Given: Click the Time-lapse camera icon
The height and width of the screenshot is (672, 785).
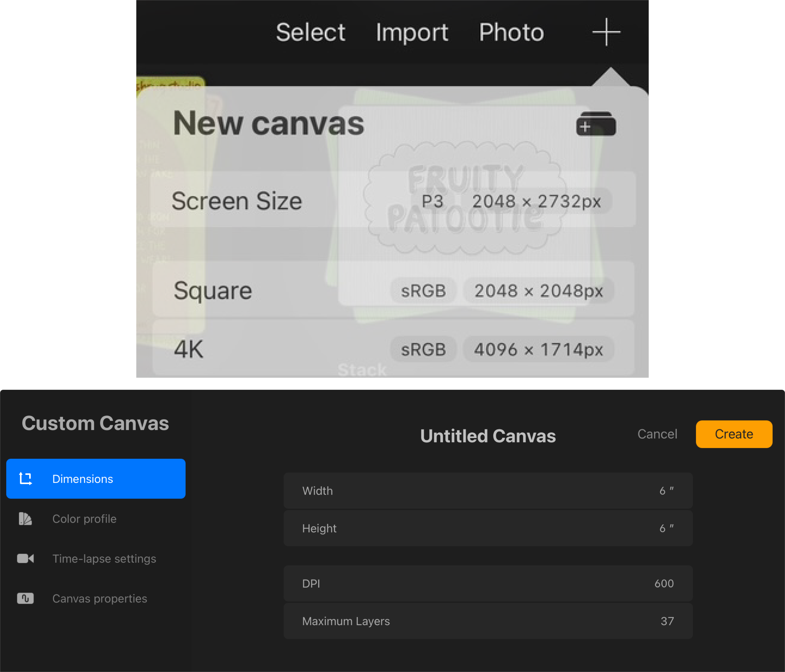Looking at the screenshot, I should (25, 558).
